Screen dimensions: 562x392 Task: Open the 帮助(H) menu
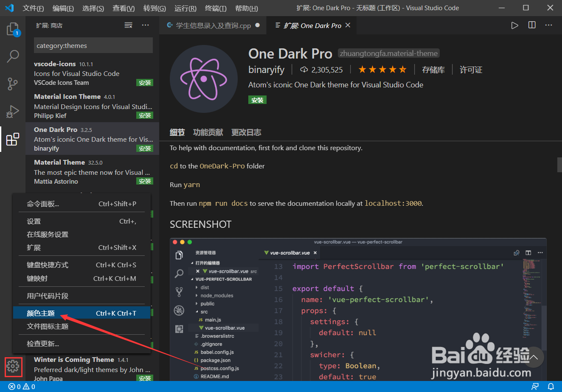[246, 8]
